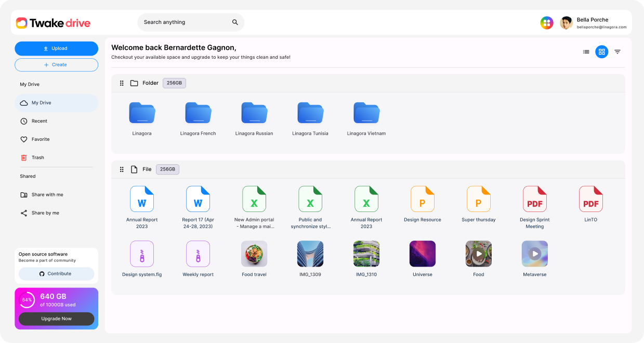The height and width of the screenshot is (343, 644).
Task: Click the Upload button
Action: (x=56, y=48)
